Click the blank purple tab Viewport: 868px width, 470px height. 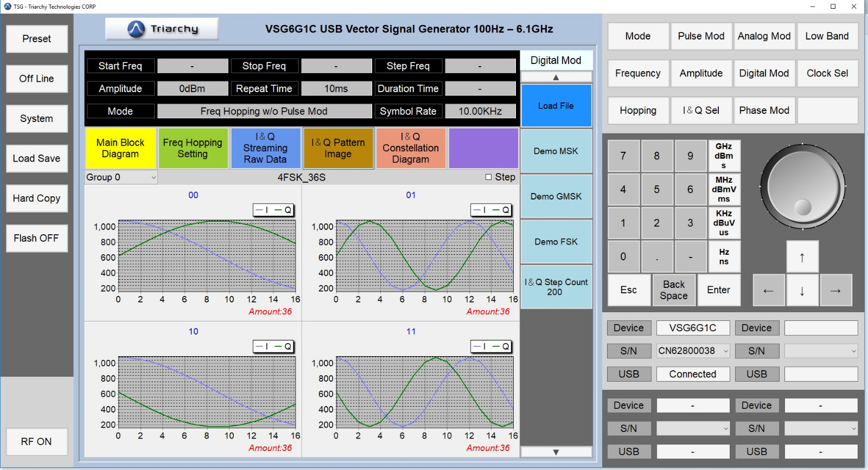pos(483,148)
